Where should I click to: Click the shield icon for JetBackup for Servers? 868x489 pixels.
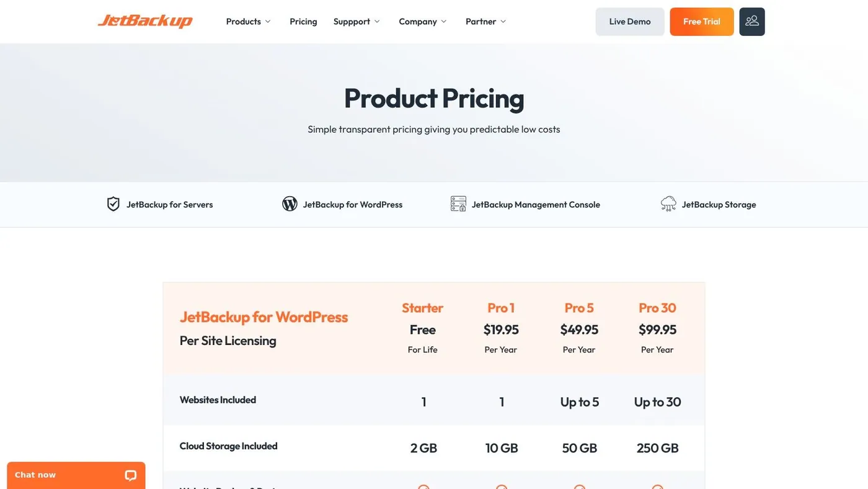pos(113,204)
